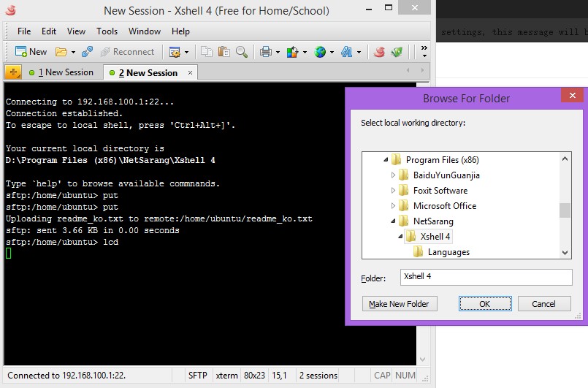
Task: Expand the Foxit Software folder node
Action: [x=393, y=190]
